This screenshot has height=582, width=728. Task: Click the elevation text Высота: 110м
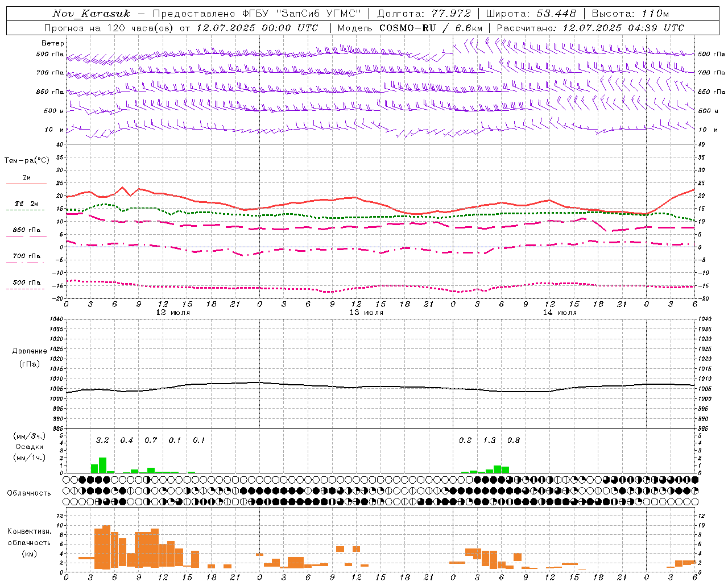click(630, 14)
